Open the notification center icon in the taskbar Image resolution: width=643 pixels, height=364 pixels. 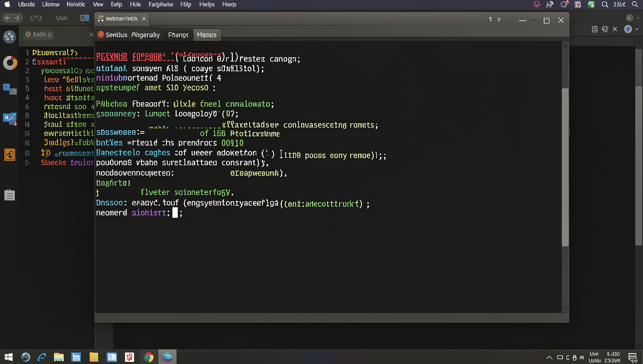click(x=633, y=357)
